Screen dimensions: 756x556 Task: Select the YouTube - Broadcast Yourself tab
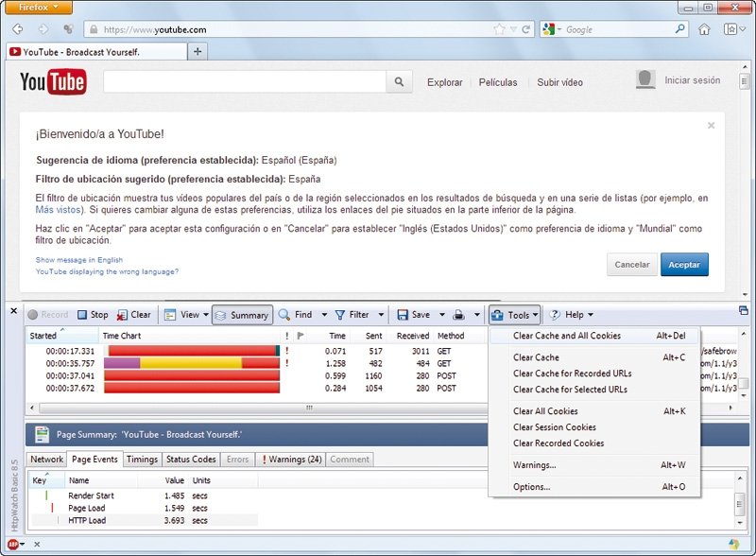pyautogui.click(x=96, y=52)
